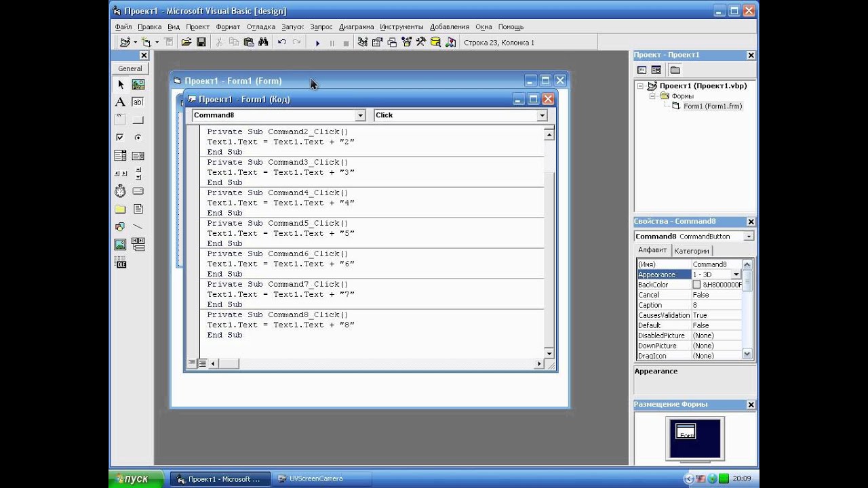Open the Toolbox hammer-wrench icon
This screenshot has height=488, width=868.
(420, 42)
